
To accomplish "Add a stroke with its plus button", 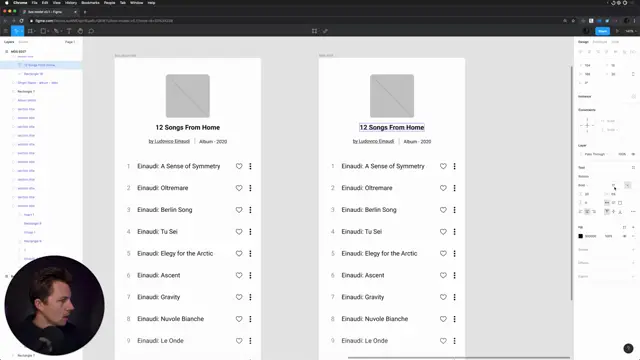I will [x=633, y=249].
